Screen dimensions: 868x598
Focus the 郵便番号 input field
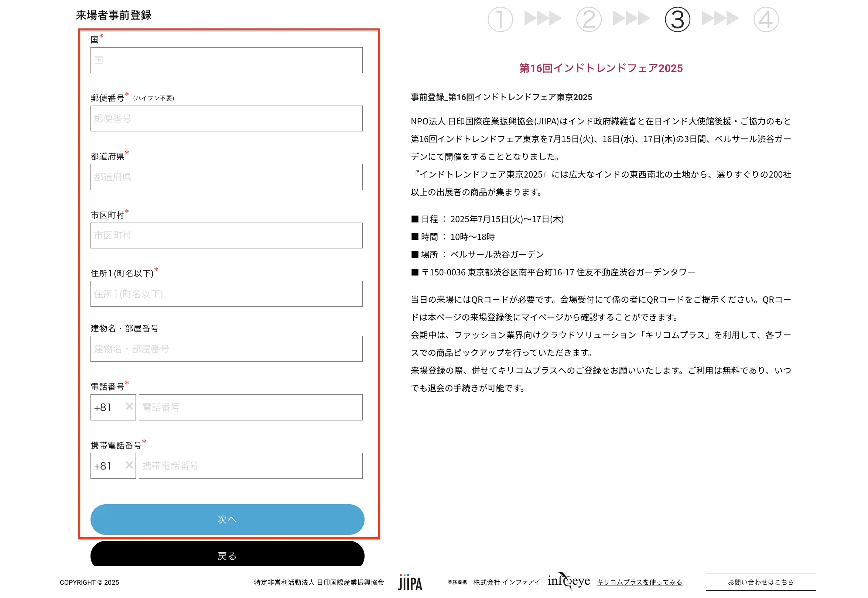pos(226,118)
